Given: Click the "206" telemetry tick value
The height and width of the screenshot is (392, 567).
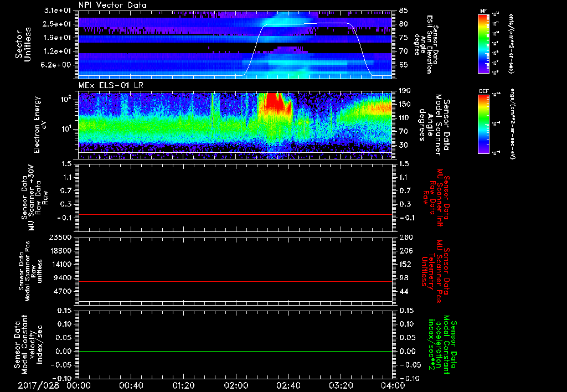Looking at the screenshot, I should (405, 251).
